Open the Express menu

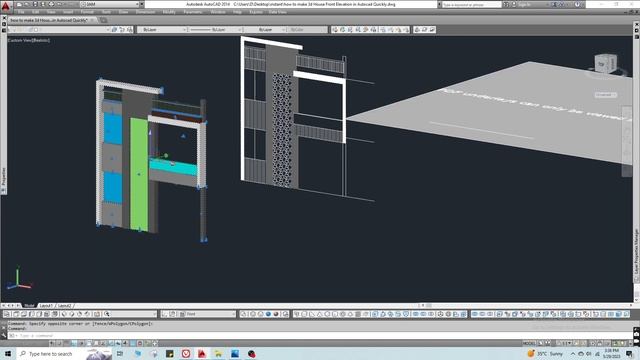(x=256, y=12)
